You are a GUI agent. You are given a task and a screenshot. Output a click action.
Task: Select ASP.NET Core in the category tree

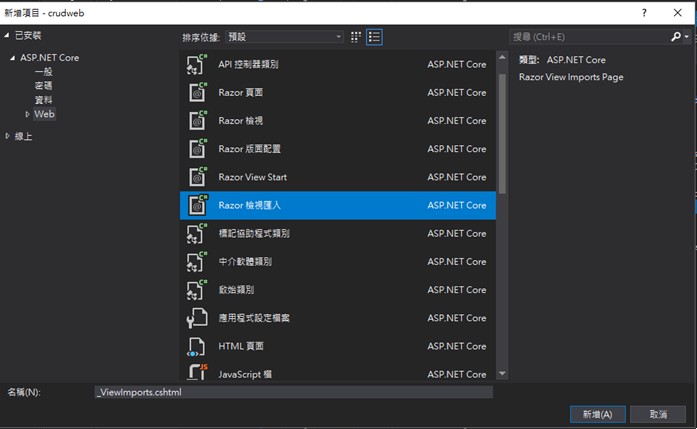[49, 58]
